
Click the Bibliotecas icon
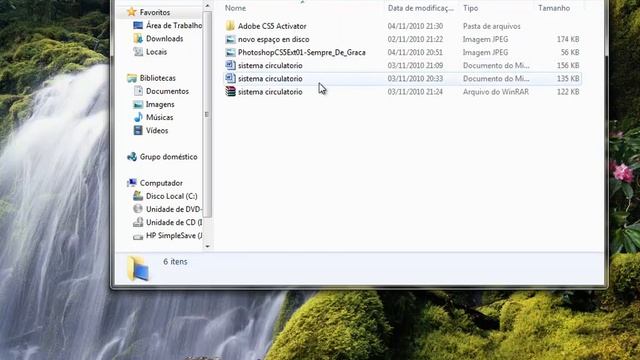click(131, 78)
